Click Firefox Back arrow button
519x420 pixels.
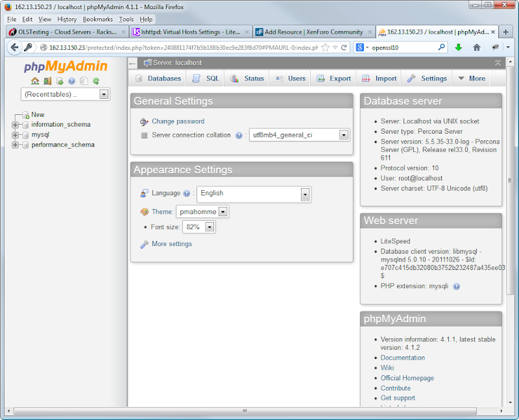(14, 47)
